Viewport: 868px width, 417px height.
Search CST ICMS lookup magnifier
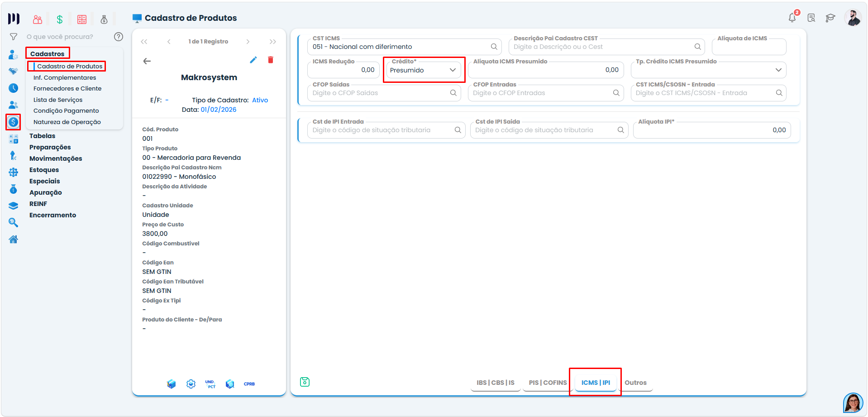[x=494, y=47]
